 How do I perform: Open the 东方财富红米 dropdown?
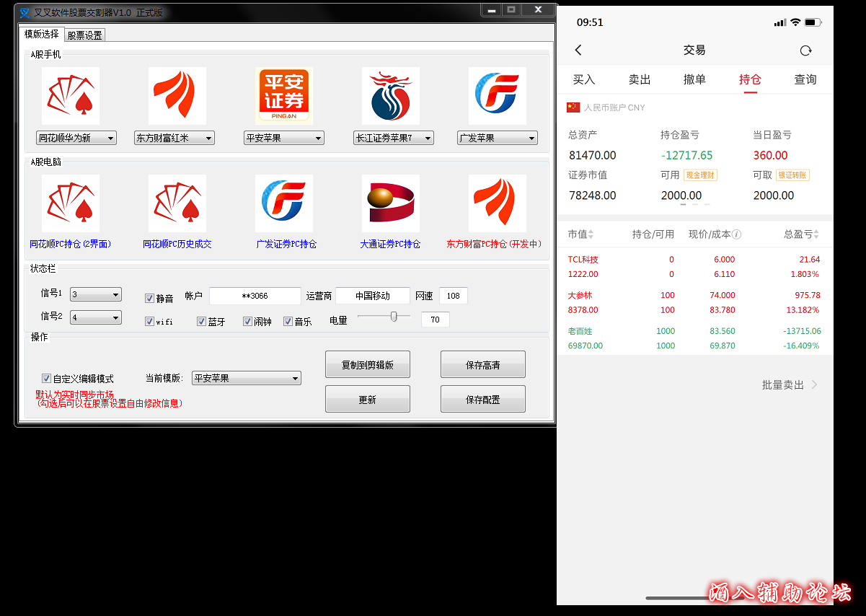174,138
